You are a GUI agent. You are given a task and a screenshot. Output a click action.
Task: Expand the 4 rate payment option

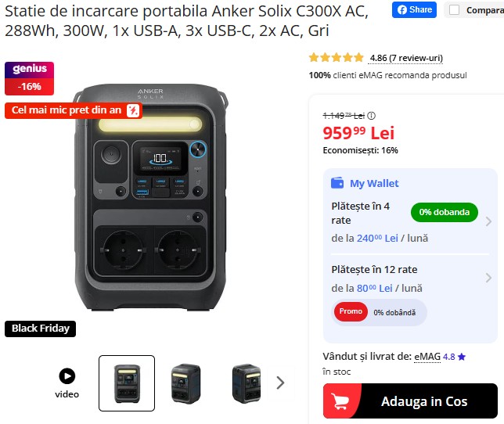coord(488,221)
